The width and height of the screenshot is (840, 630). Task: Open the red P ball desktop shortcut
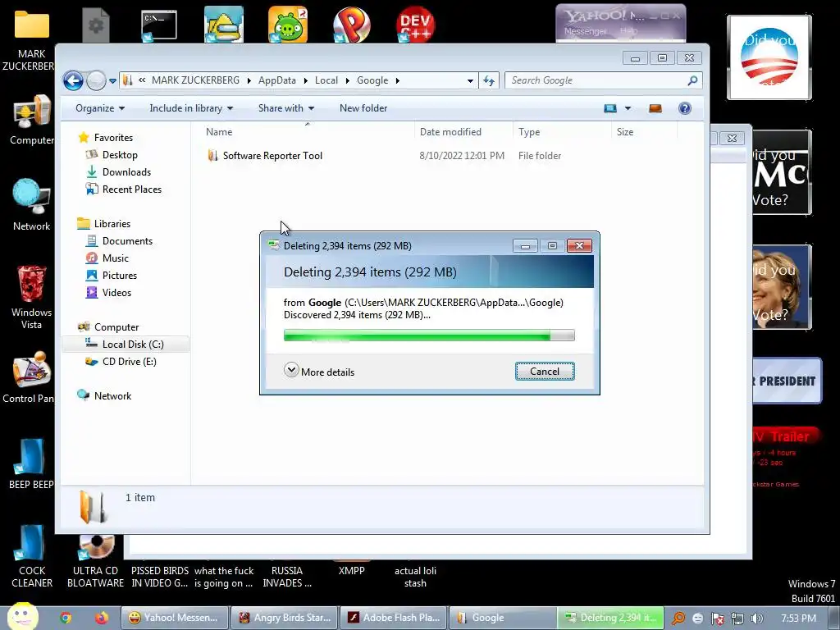click(351, 25)
